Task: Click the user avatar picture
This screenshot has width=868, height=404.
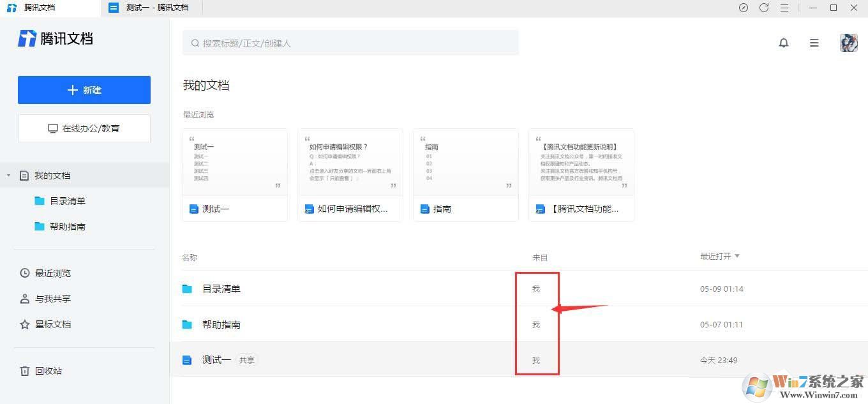Action: (848, 42)
